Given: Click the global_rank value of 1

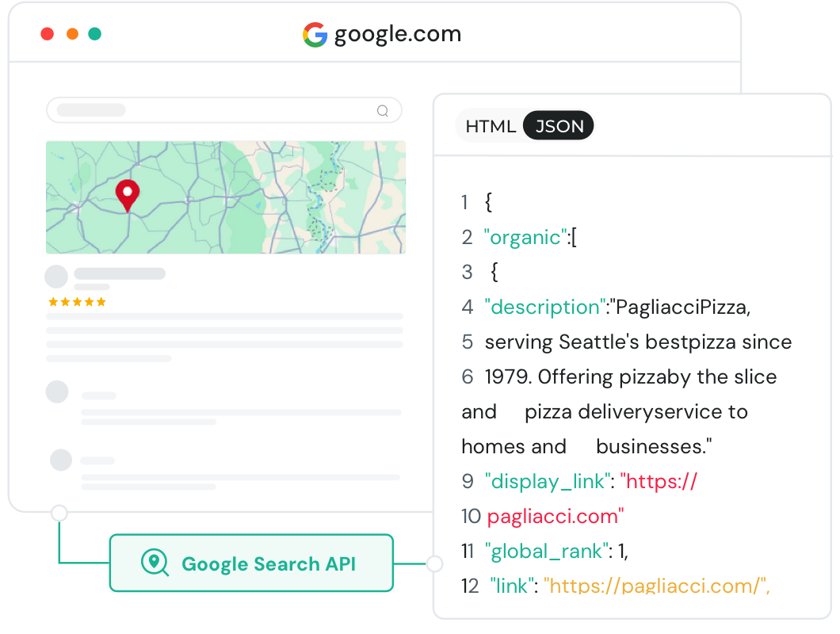Looking at the screenshot, I should point(624,551).
